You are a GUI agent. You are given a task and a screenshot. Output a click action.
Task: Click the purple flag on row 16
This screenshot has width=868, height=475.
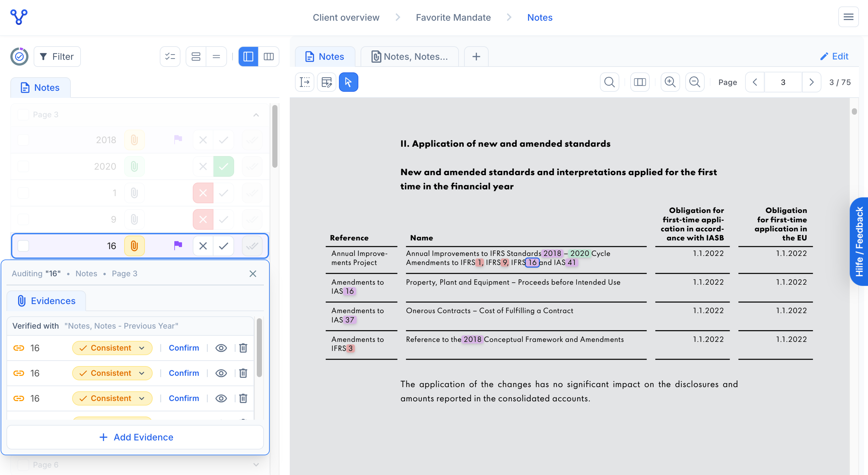coord(178,246)
